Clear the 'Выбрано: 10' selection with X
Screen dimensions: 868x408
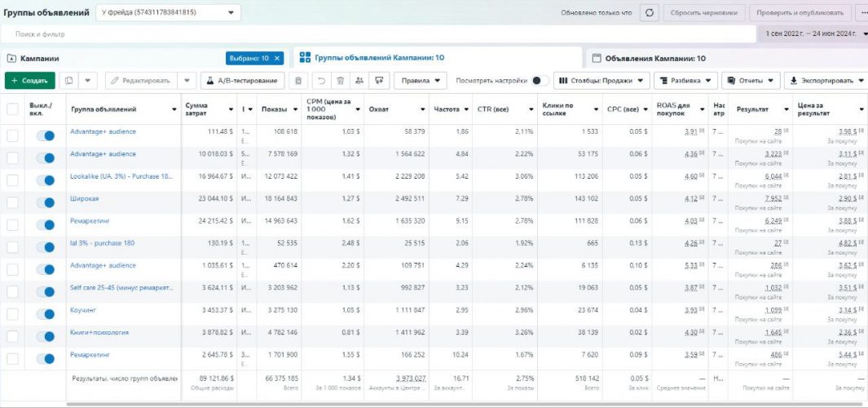tap(277, 59)
